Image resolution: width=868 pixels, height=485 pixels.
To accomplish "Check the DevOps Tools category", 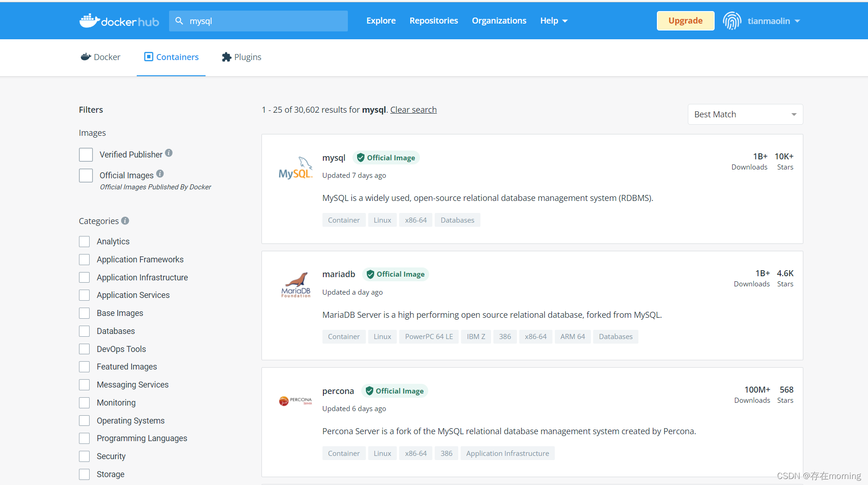I will (84, 349).
